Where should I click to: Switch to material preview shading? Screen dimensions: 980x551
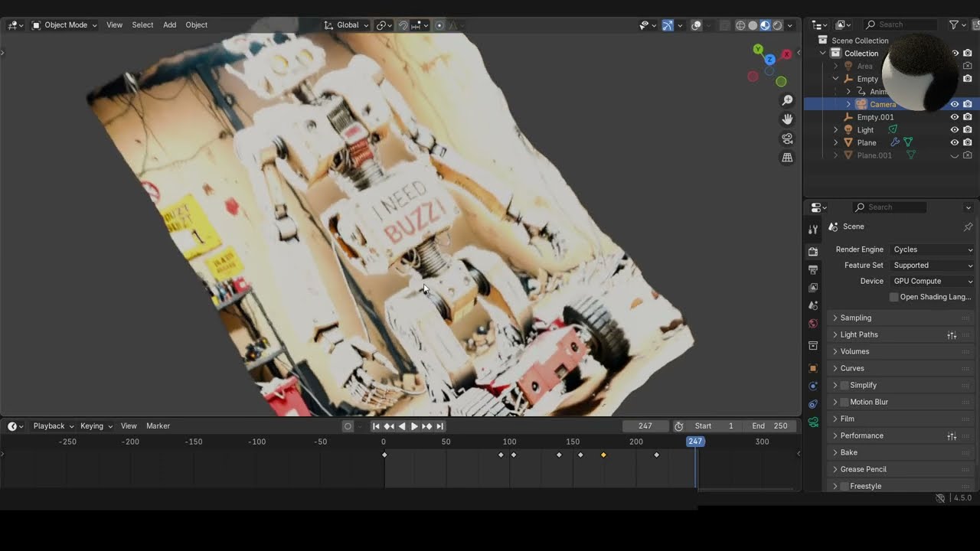click(x=765, y=25)
